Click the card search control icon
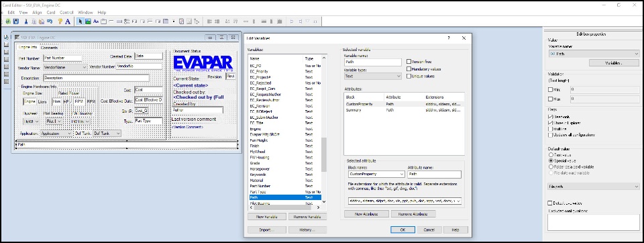The image size is (644, 243). pyautogui.click(x=182, y=21)
